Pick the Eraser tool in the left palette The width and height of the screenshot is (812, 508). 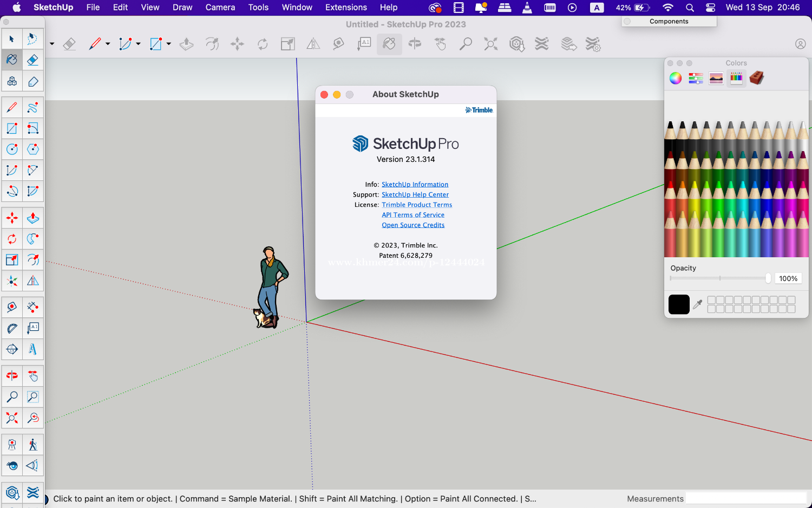pyautogui.click(x=32, y=60)
